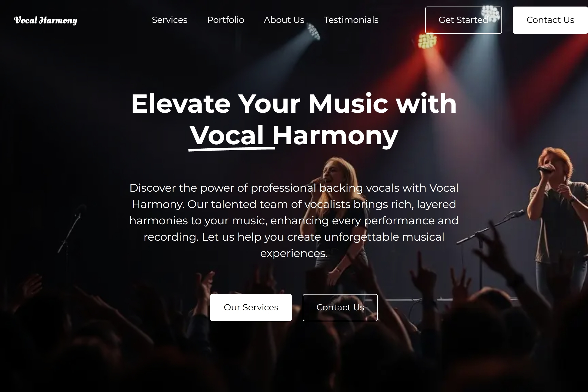Click the yellow stage light fixture

427,41
